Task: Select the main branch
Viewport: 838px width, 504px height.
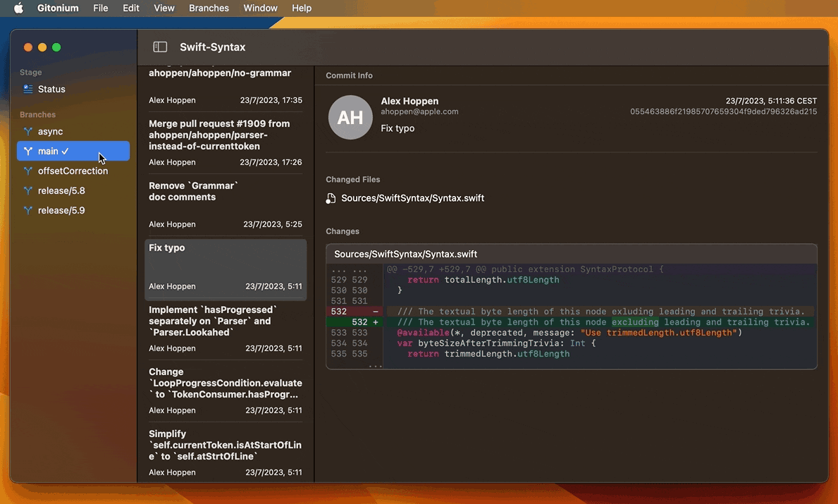Action: click(x=73, y=152)
